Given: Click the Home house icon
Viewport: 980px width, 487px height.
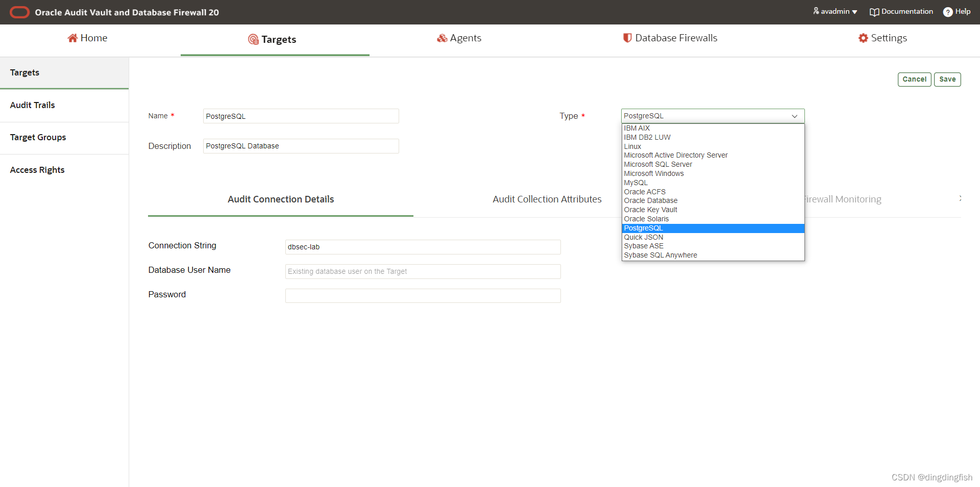Looking at the screenshot, I should pyautogui.click(x=72, y=38).
